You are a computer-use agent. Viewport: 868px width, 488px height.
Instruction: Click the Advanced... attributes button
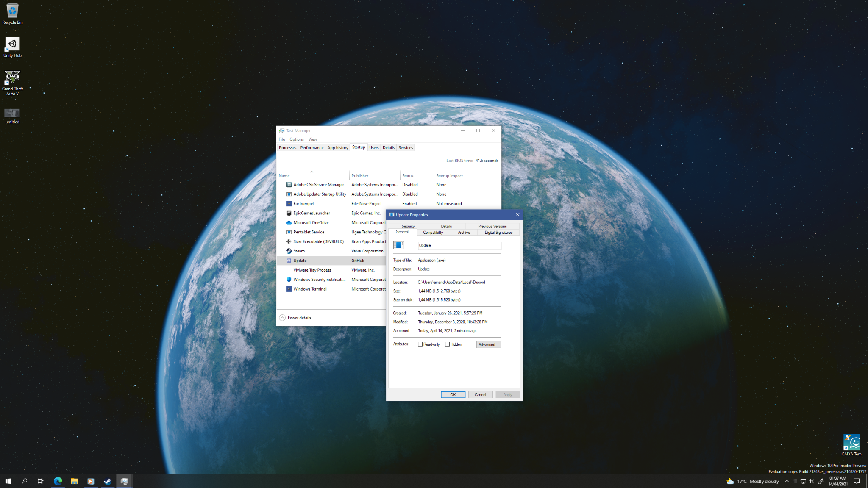[x=488, y=344]
